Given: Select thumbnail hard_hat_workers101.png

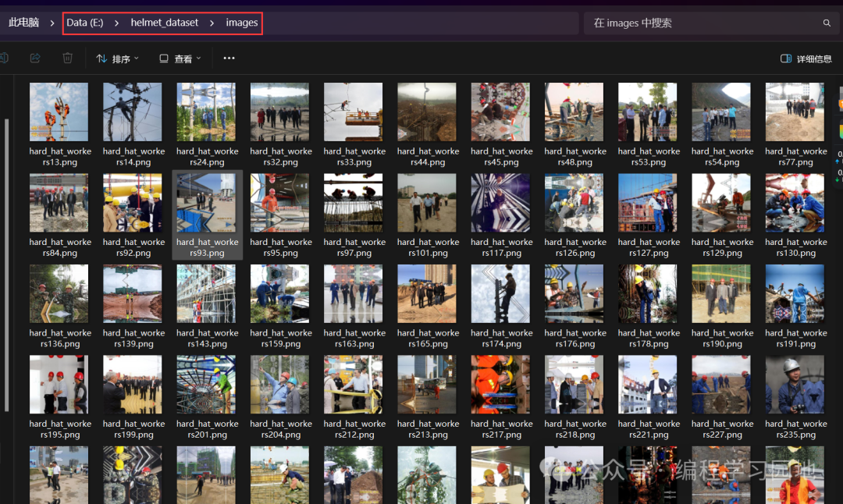Looking at the screenshot, I should point(427,203).
